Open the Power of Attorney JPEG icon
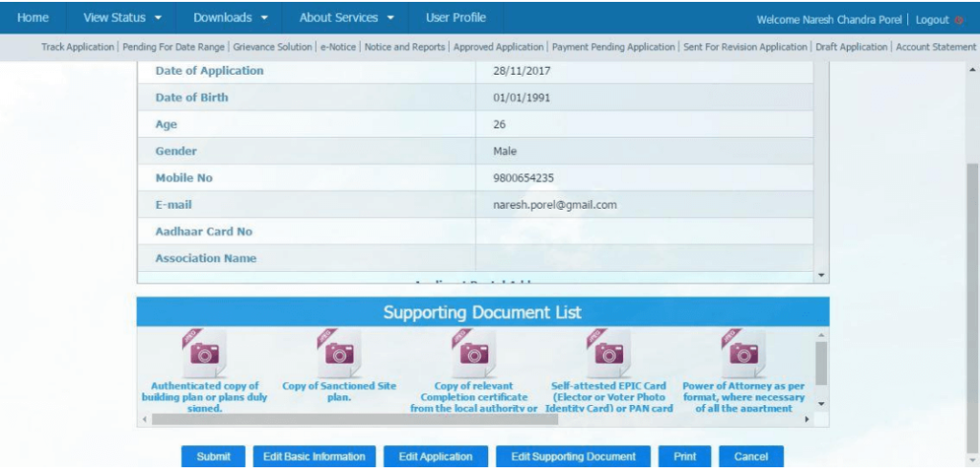This screenshot has height=471, width=980. click(744, 353)
